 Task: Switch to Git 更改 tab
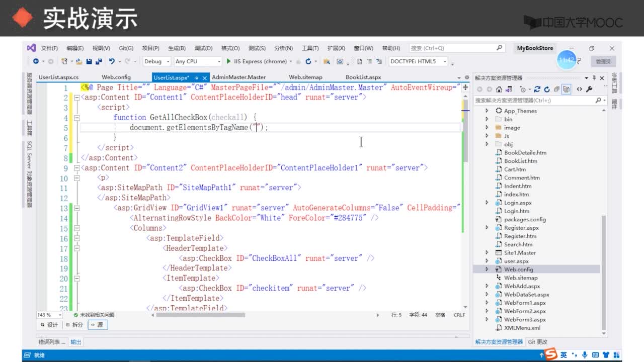pos(537,342)
